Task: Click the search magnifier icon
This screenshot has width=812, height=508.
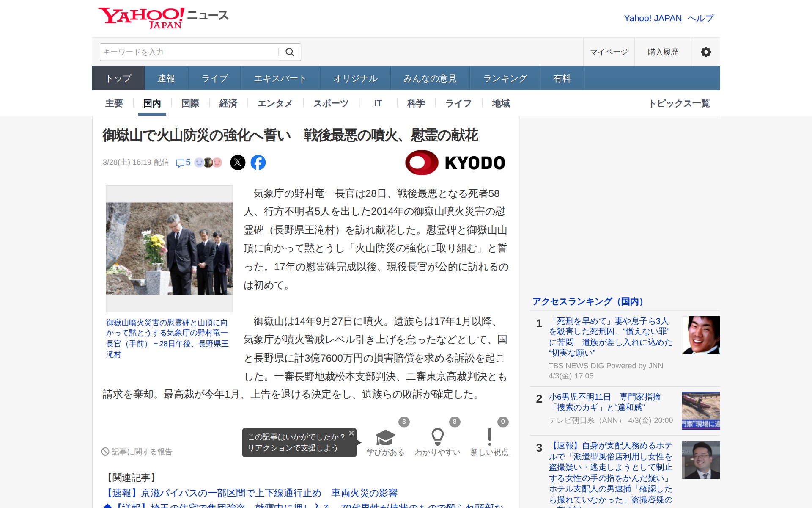Action: point(290,52)
